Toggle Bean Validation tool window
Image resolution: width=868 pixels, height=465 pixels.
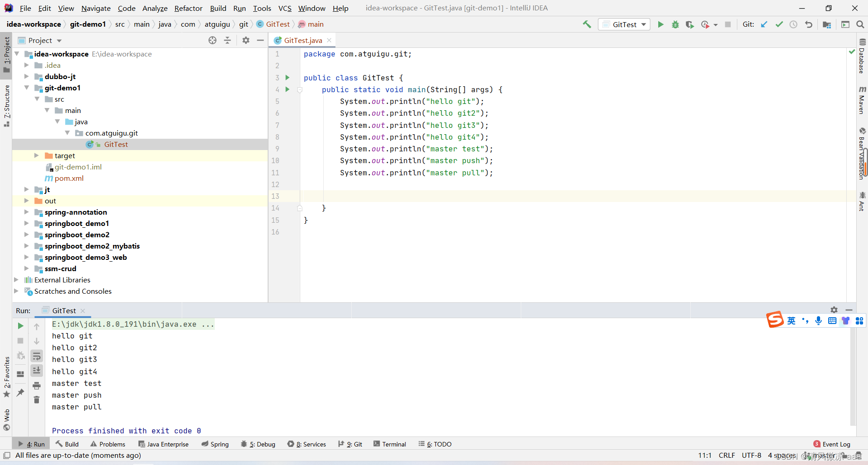[x=862, y=154]
